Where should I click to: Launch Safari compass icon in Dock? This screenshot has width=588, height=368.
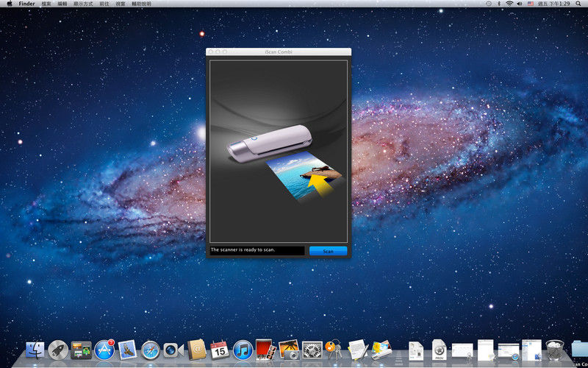(151, 350)
